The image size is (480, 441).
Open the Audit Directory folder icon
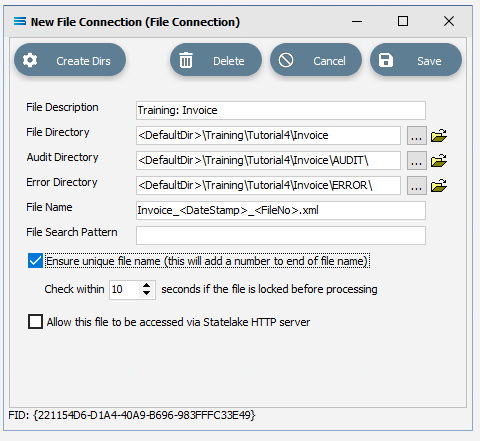439,161
